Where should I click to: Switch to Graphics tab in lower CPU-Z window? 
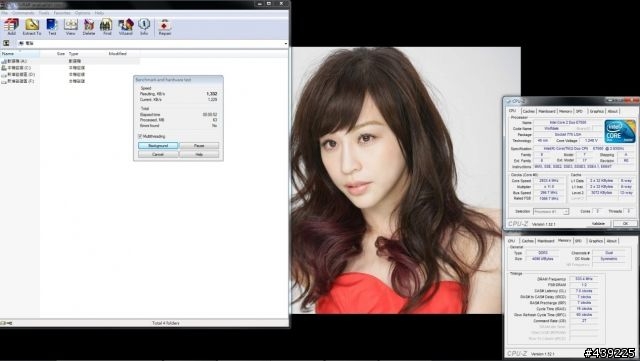pyautogui.click(x=596, y=241)
